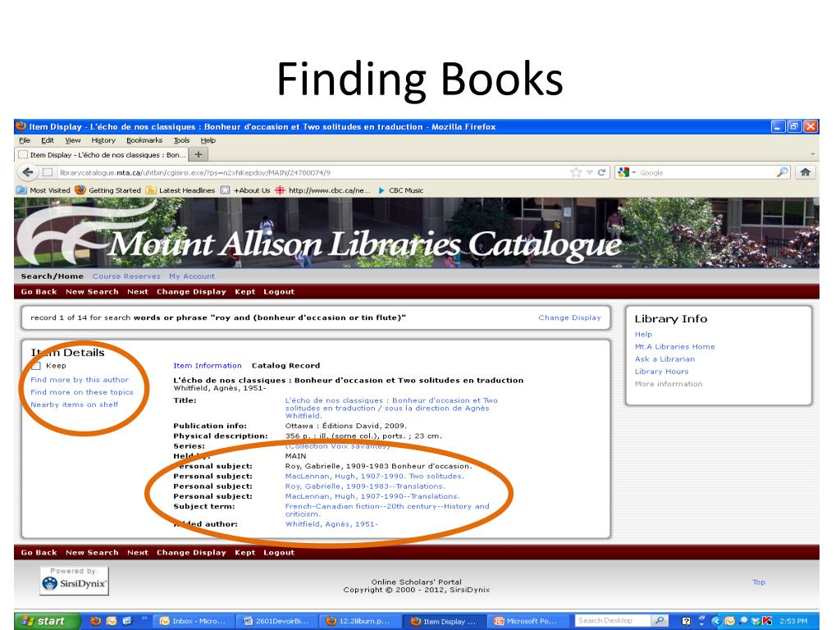Click Nearby items on shelf
The image size is (840, 630).
pos(74,404)
